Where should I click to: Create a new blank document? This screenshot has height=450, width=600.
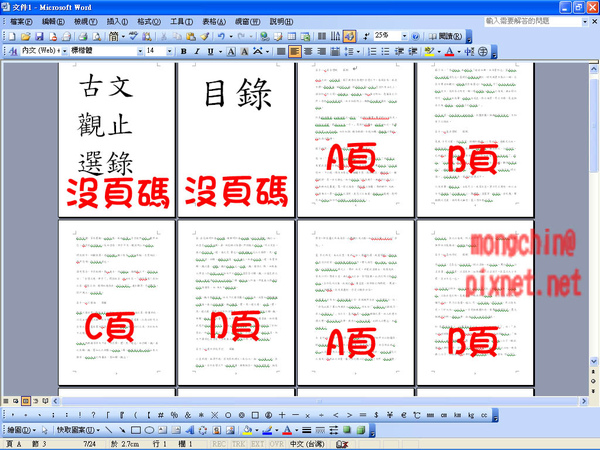coord(12,36)
